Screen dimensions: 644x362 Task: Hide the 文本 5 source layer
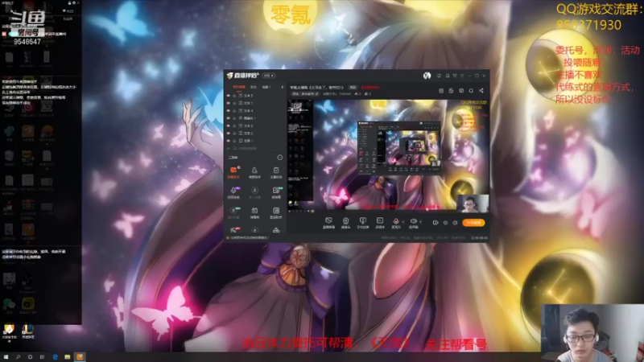[229, 96]
